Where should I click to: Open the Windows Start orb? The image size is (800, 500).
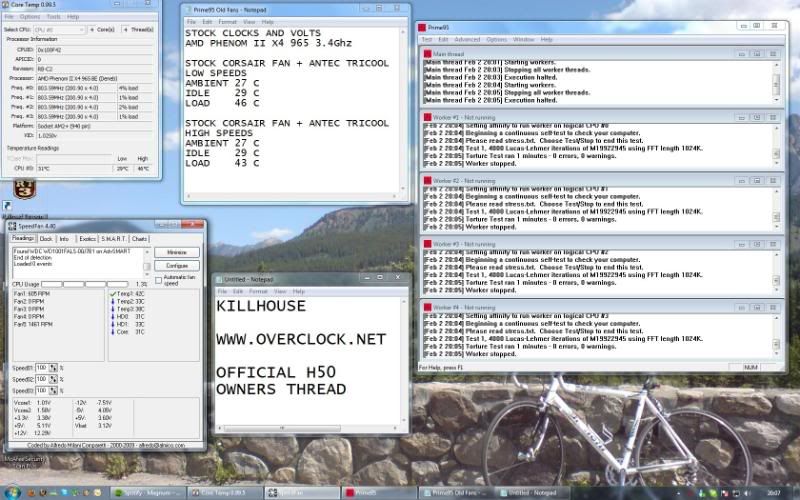pyautogui.click(x=11, y=493)
